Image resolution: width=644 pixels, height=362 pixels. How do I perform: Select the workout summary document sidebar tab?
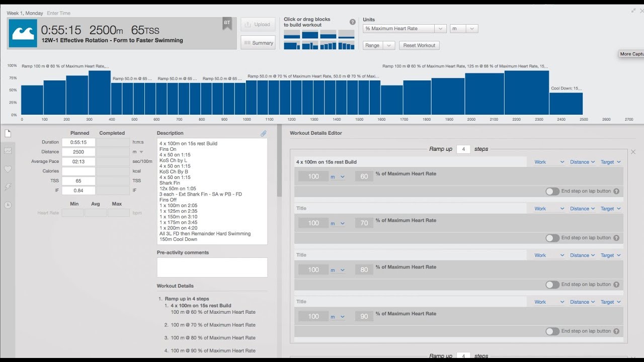coord(8,133)
